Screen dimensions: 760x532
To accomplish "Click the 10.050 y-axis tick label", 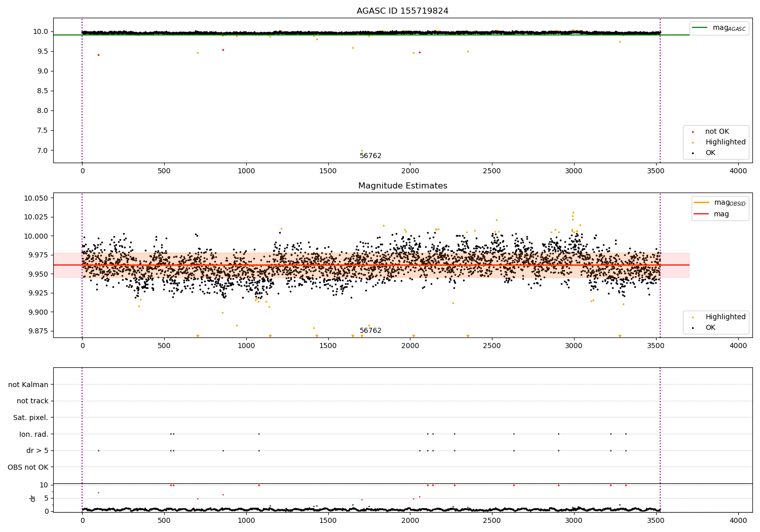I will [36, 198].
